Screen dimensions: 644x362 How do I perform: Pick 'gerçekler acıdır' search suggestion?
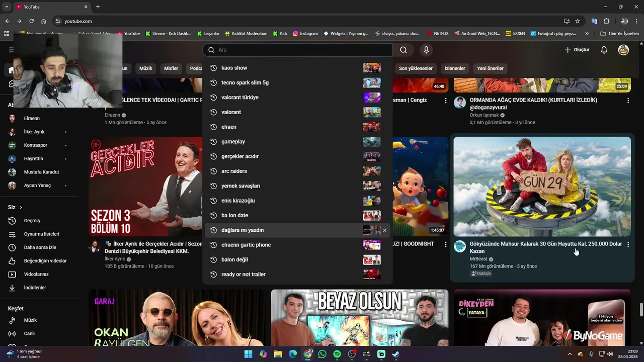[297, 156]
